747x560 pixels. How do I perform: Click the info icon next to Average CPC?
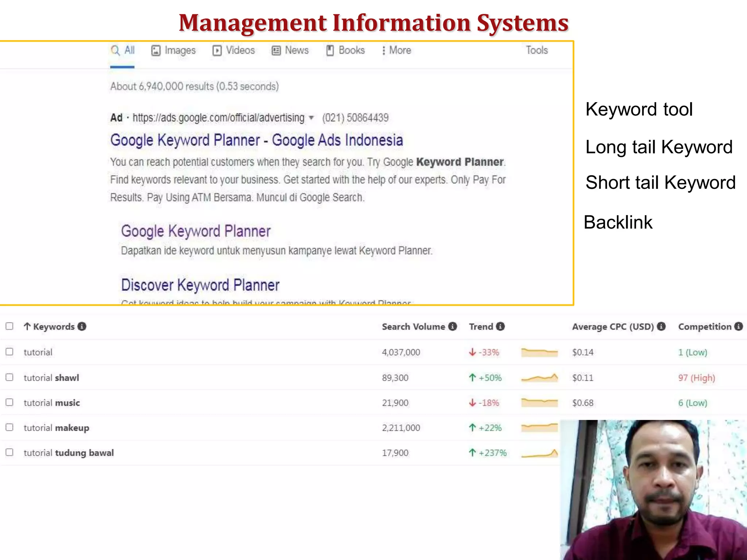pos(661,326)
